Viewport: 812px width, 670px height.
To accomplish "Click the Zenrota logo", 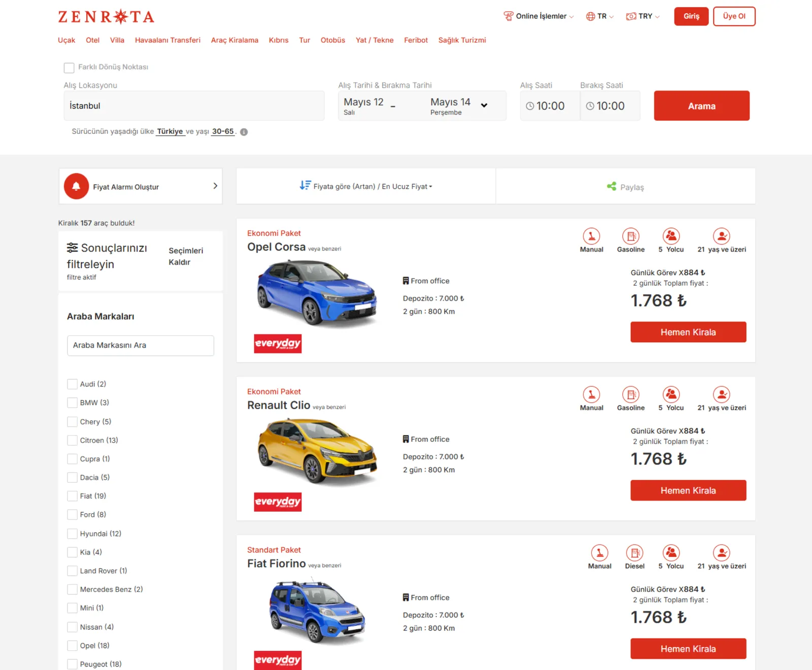I will coord(106,17).
